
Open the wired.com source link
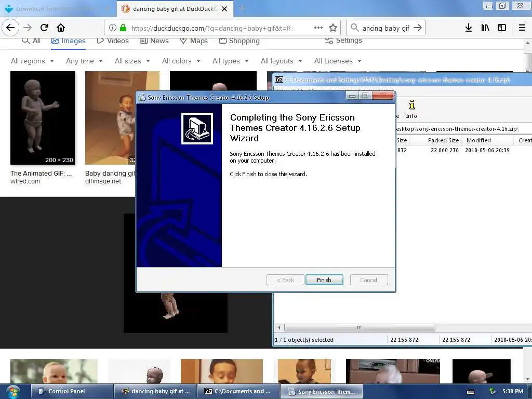(x=25, y=181)
